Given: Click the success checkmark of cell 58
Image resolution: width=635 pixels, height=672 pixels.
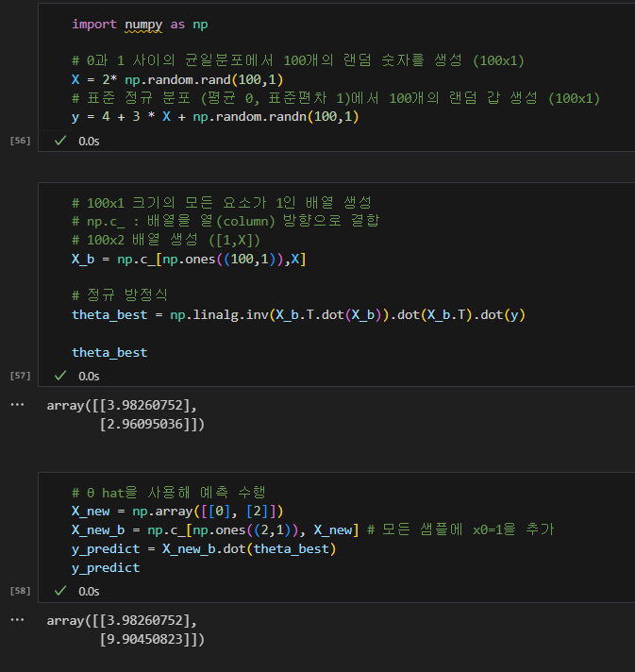Looking at the screenshot, I should (x=60, y=591).
